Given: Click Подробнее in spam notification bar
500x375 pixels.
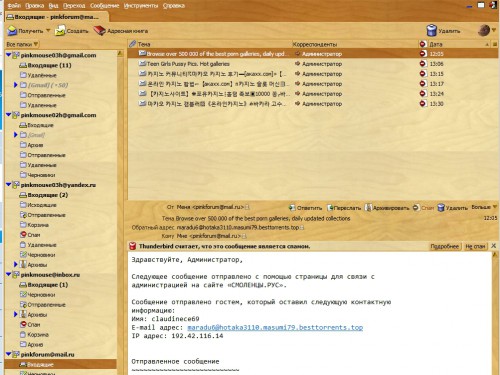Looking at the screenshot, I should 444,246.
